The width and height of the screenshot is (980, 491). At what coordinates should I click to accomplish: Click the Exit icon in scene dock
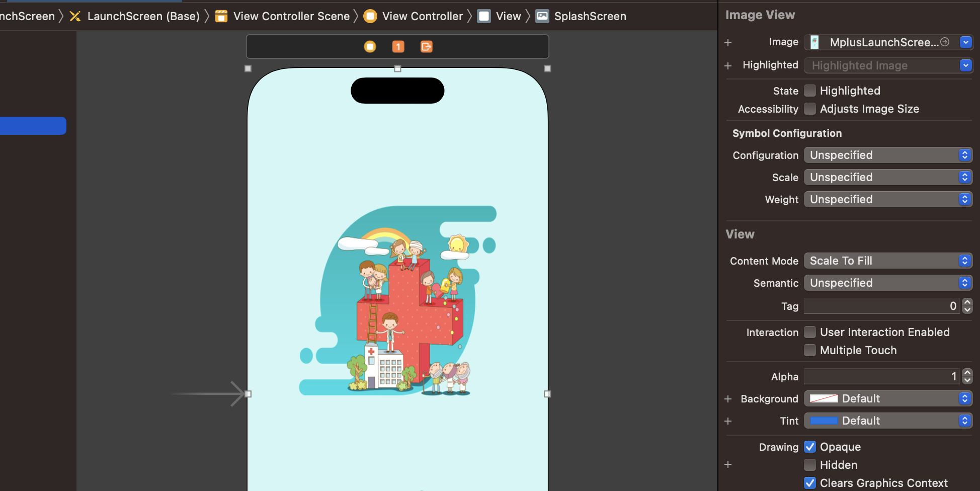[426, 47]
